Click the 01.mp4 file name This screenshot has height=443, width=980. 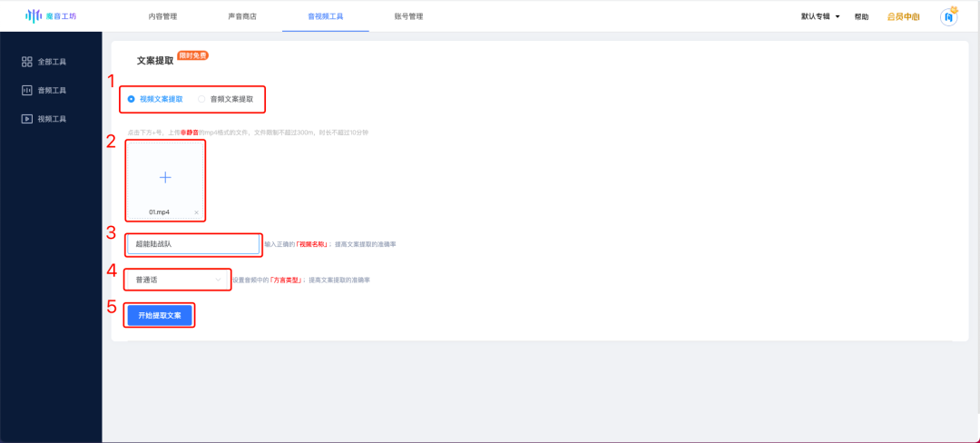click(160, 212)
